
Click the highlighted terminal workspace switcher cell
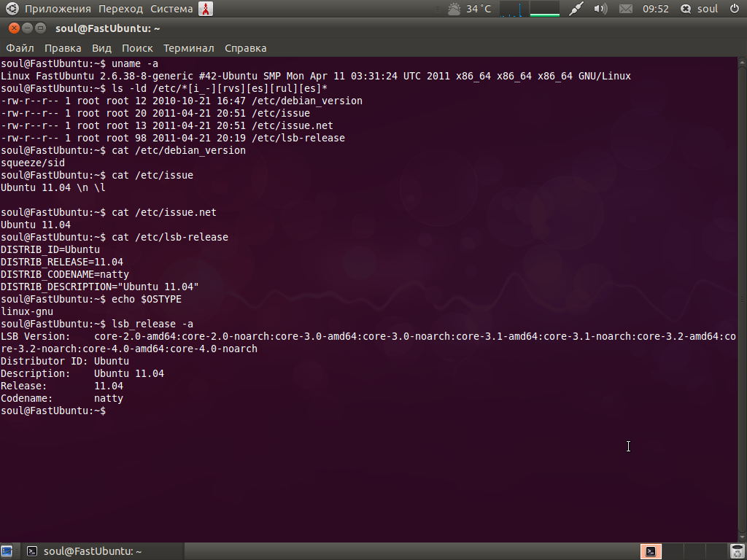[651, 551]
